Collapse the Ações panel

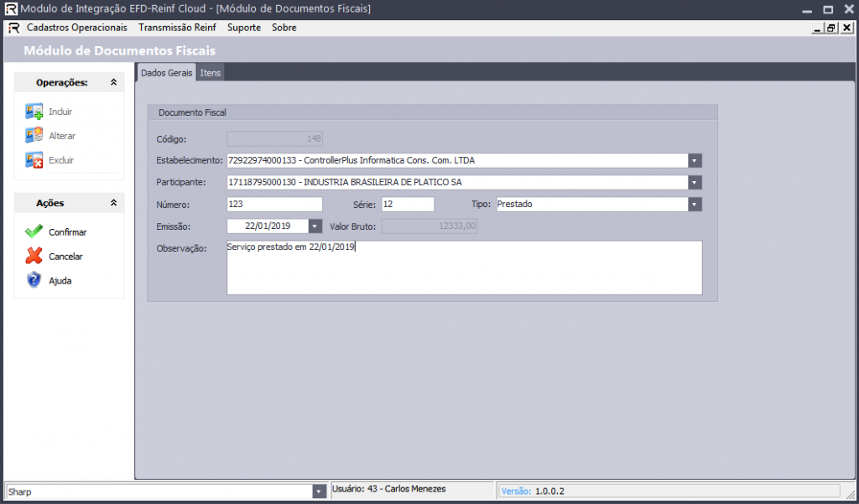(113, 203)
